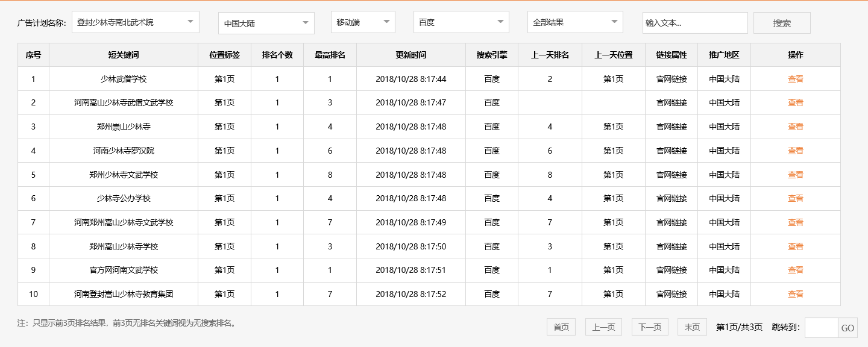Go to first page with 首页

[561, 327]
